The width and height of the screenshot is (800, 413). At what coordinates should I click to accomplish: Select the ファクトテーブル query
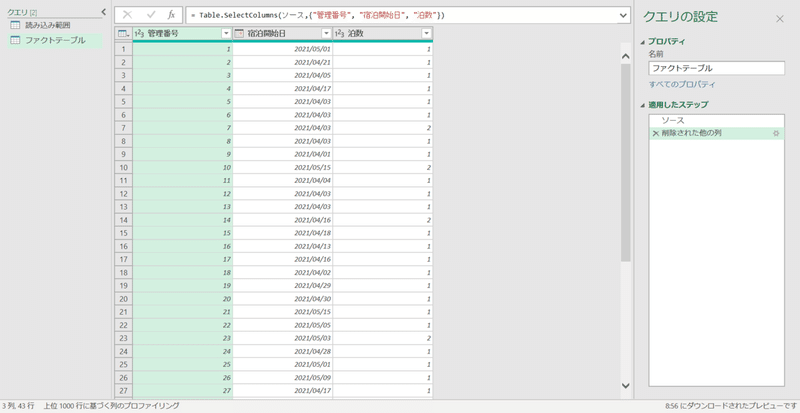[x=55, y=41]
